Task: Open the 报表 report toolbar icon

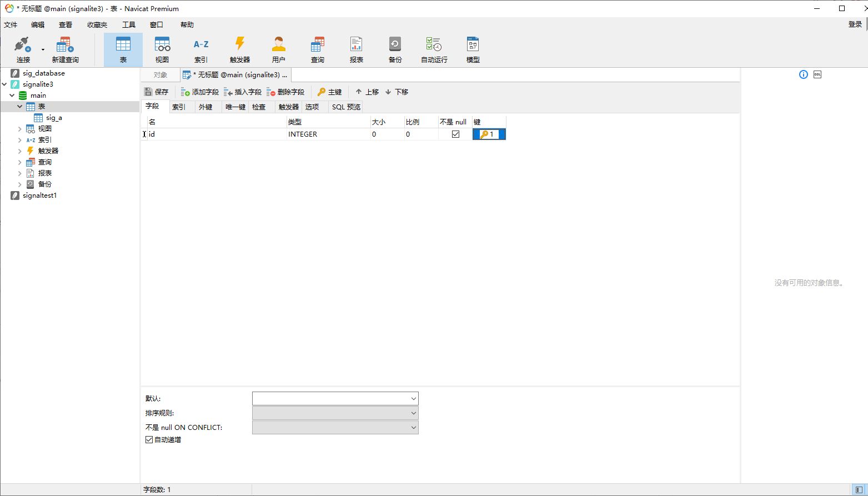Action: (357, 49)
